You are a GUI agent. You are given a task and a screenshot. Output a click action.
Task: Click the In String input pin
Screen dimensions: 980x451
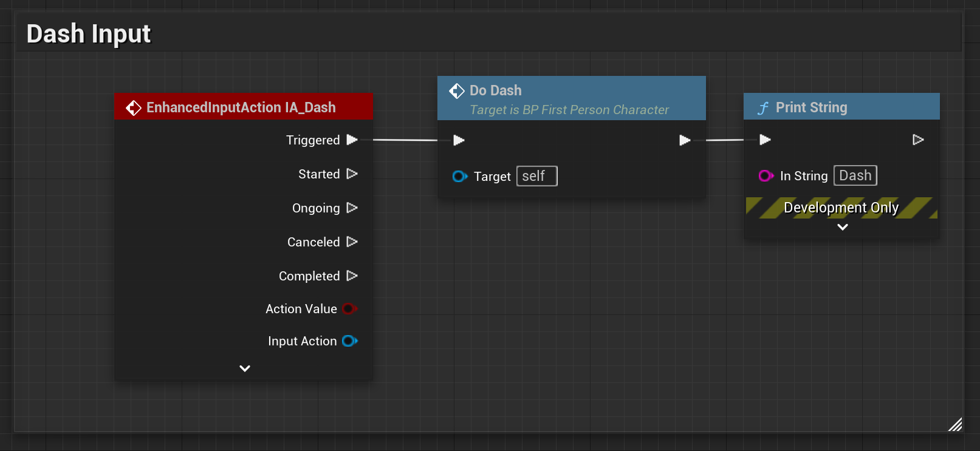pos(766,176)
